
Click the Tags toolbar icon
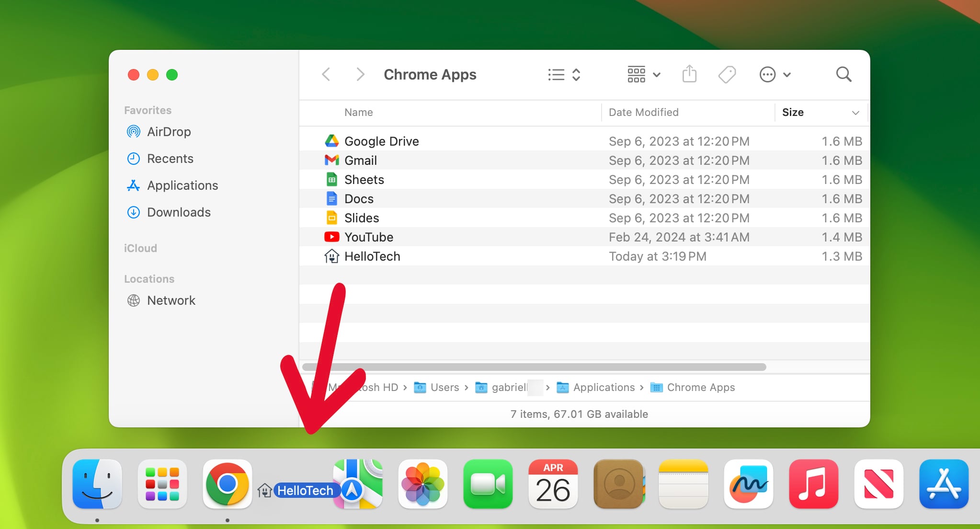click(727, 74)
